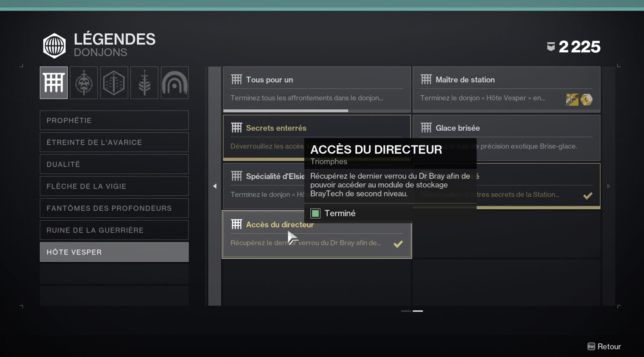
Task: Click weapon reward icon on Maître de station
Action: (572, 99)
